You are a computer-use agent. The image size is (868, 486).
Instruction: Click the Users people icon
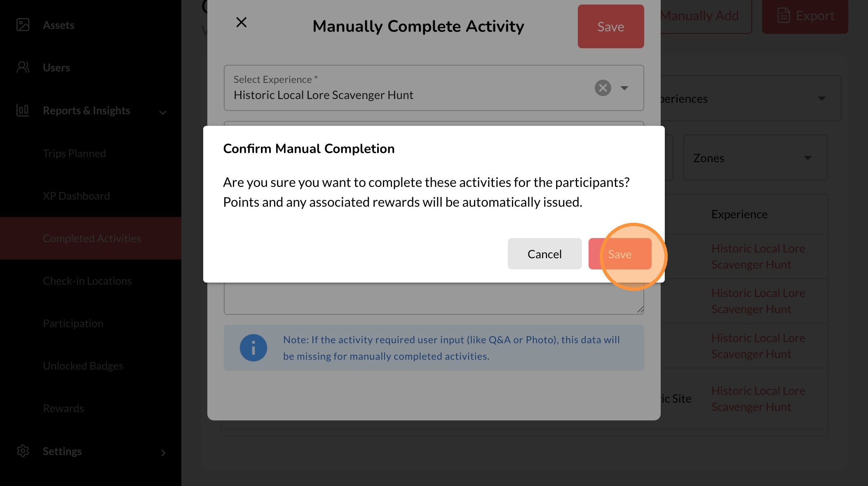[23, 67]
